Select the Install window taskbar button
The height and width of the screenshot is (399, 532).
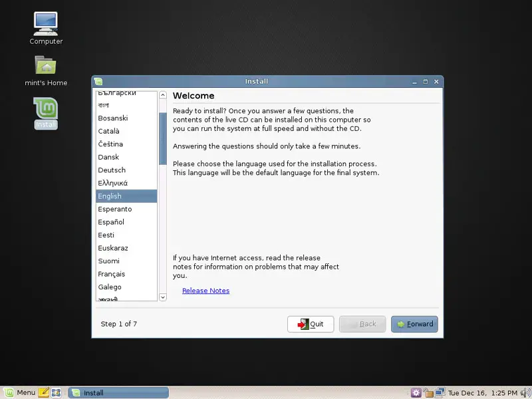tap(120, 392)
